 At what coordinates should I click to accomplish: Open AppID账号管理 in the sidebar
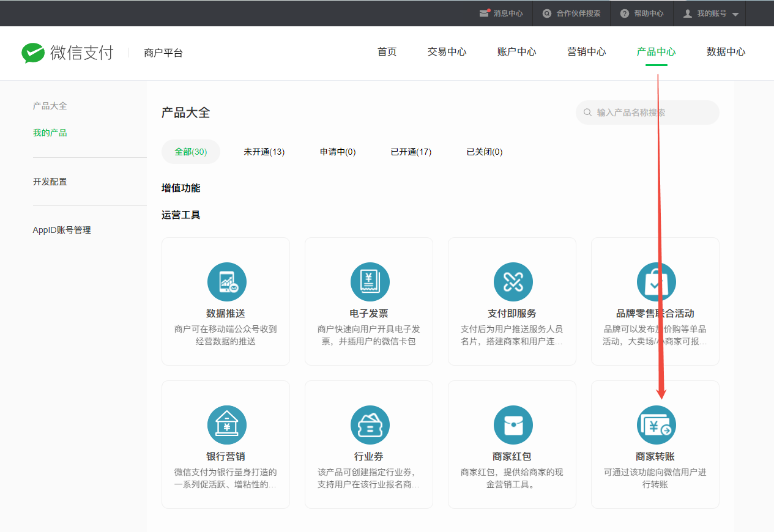62,230
